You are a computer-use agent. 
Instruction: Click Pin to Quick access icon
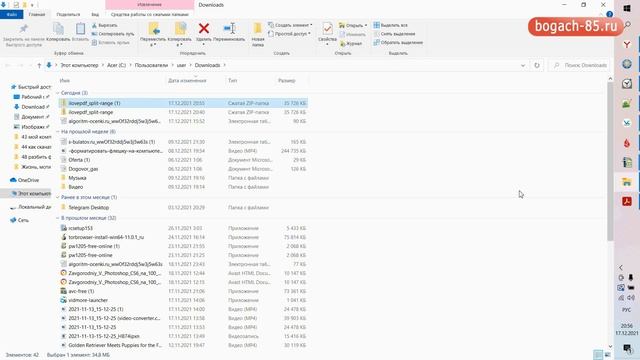click(23, 28)
